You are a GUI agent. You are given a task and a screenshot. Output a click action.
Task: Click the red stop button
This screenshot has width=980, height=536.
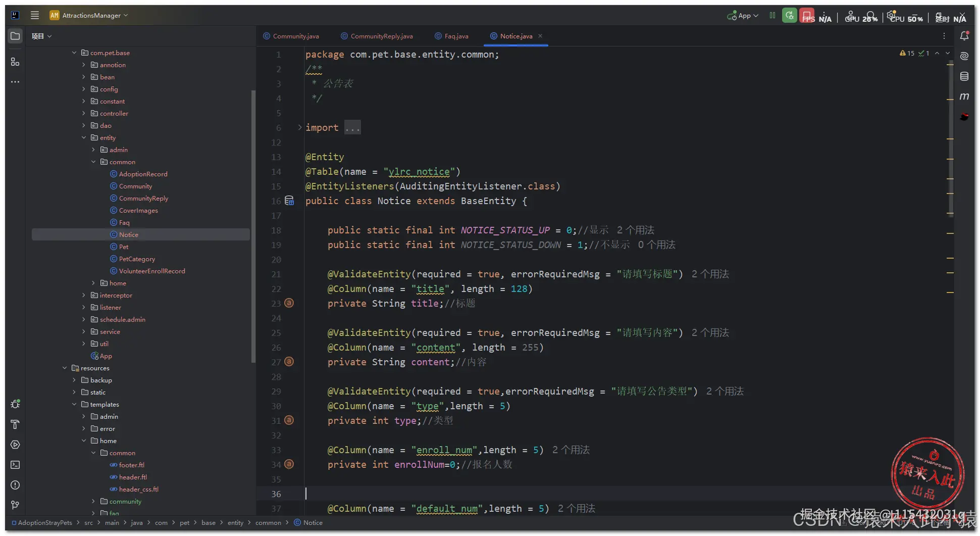807,16
